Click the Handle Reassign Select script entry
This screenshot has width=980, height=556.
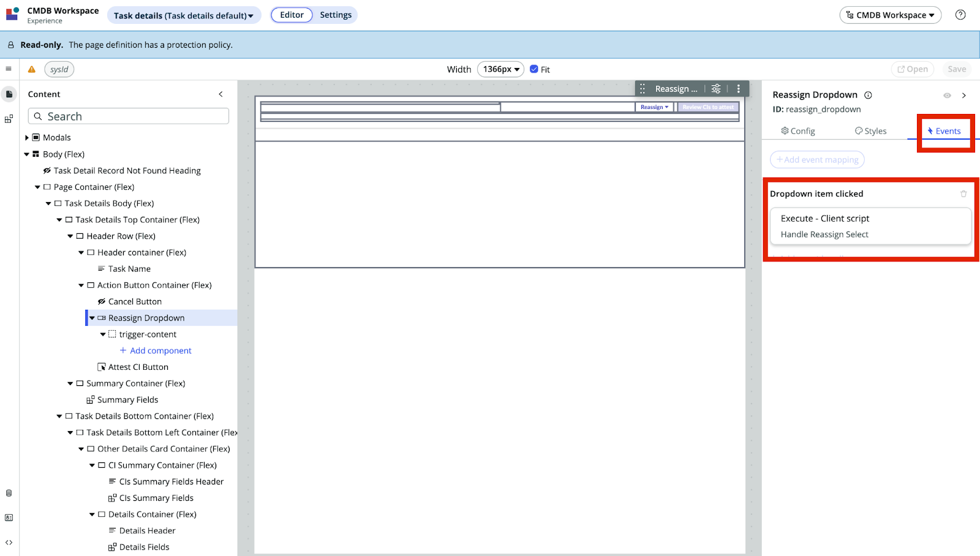click(824, 234)
